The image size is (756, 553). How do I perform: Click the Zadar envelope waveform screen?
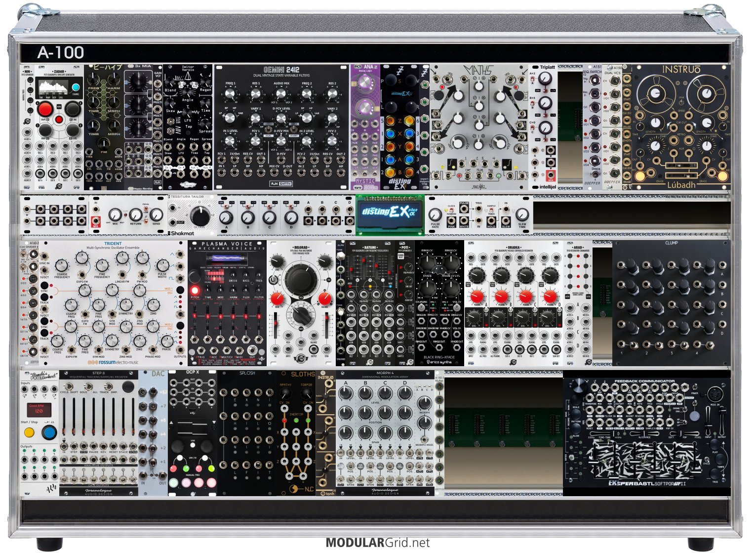point(53,86)
